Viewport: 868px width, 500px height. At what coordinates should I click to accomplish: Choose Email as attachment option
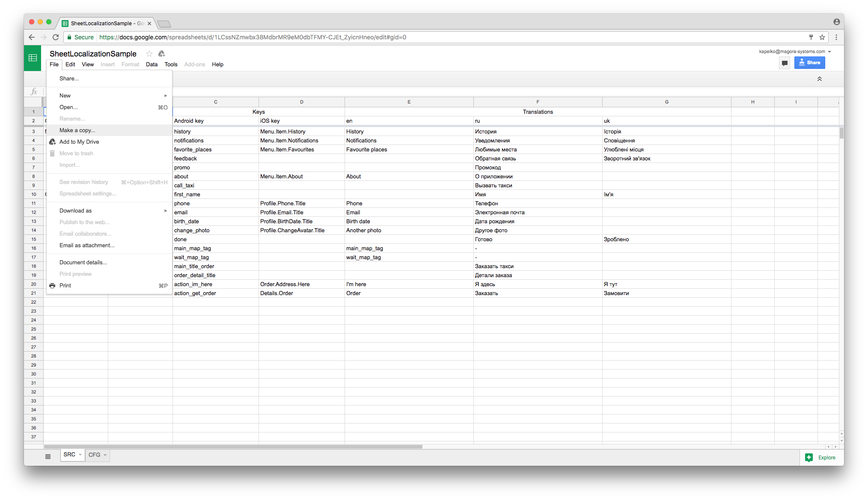coord(87,245)
